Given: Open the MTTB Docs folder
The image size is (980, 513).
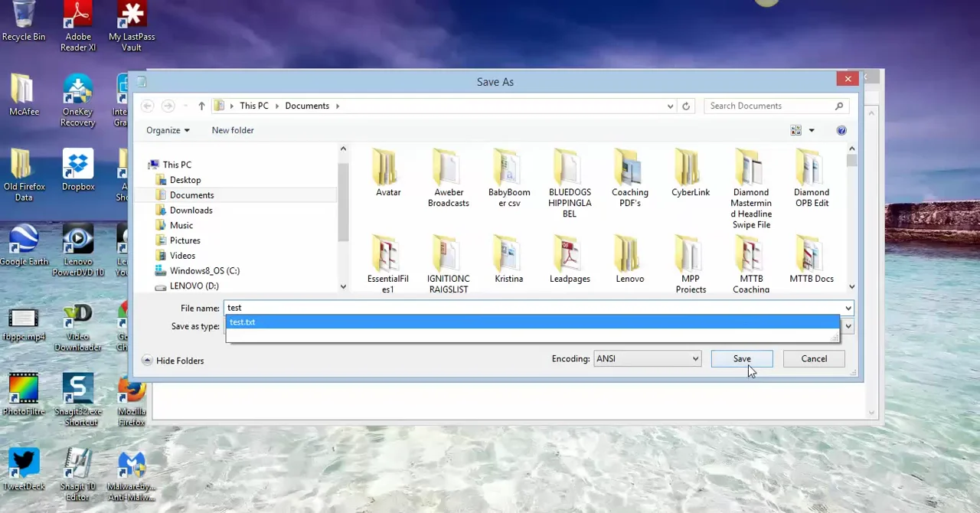Looking at the screenshot, I should pos(812,260).
